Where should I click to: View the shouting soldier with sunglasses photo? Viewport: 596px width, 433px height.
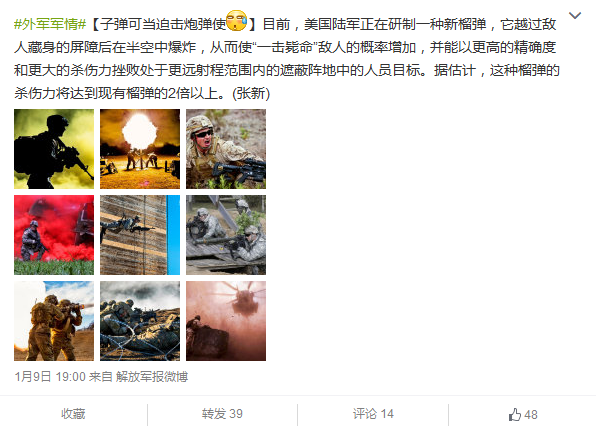[x=226, y=149]
